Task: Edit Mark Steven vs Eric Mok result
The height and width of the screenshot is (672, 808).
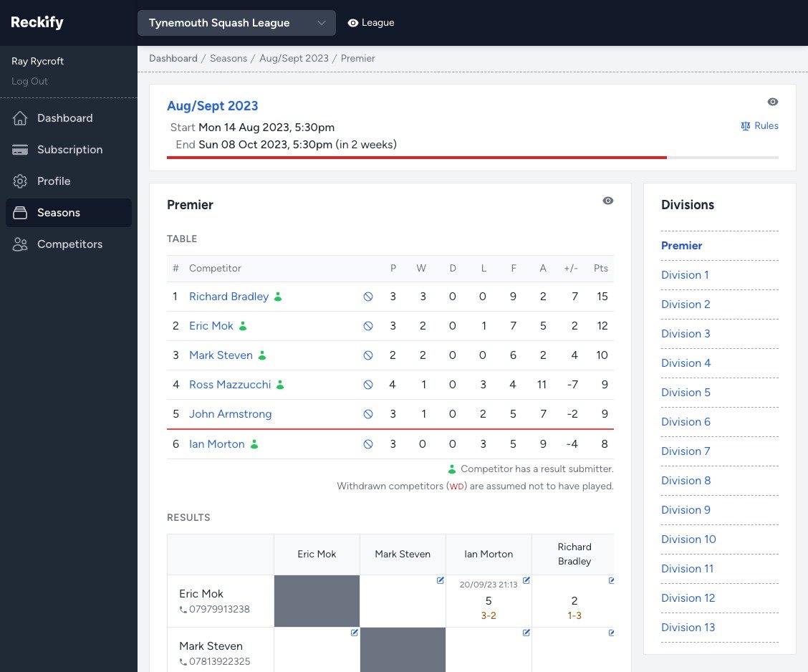Action: (354, 633)
